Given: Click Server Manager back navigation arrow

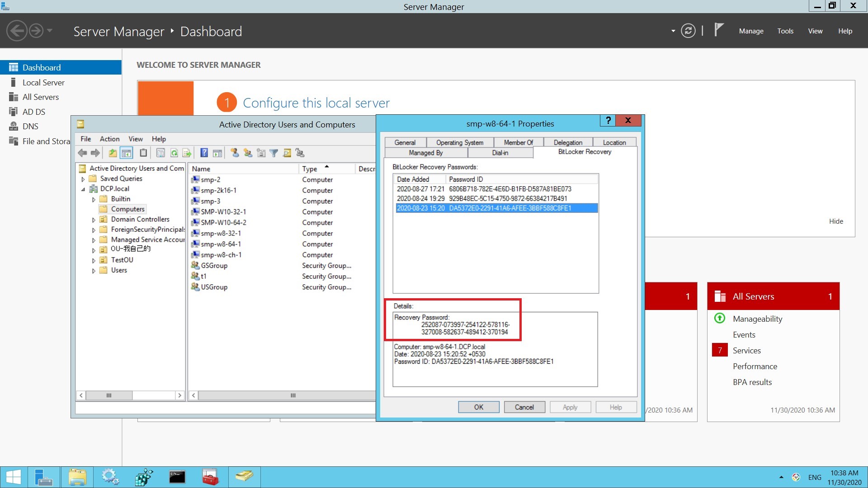Looking at the screenshot, I should [17, 31].
